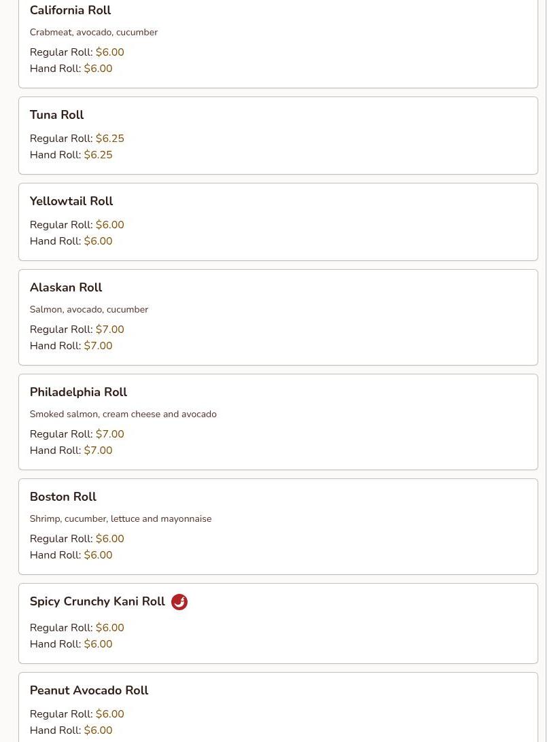Open the Yellowtail Roll menu item
The width and height of the screenshot is (560, 742).
(x=71, y=201)
